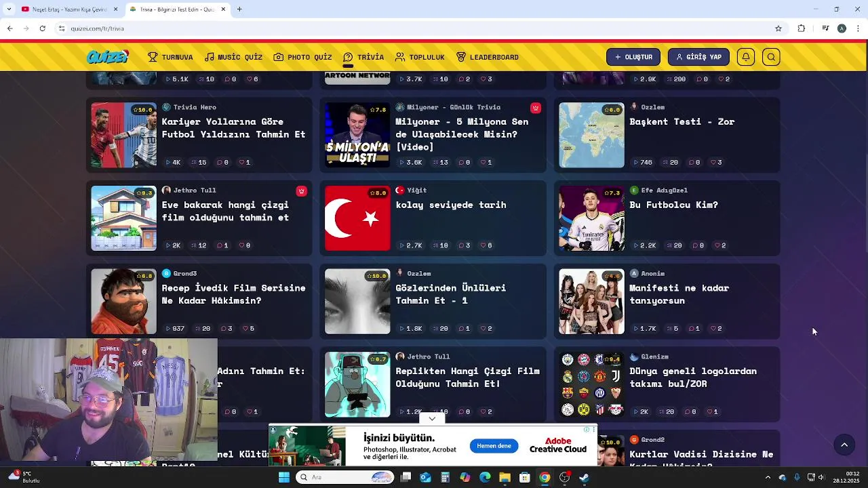Open the Music Quiz section
The image size is (868, 488).
tap(233, 57)
